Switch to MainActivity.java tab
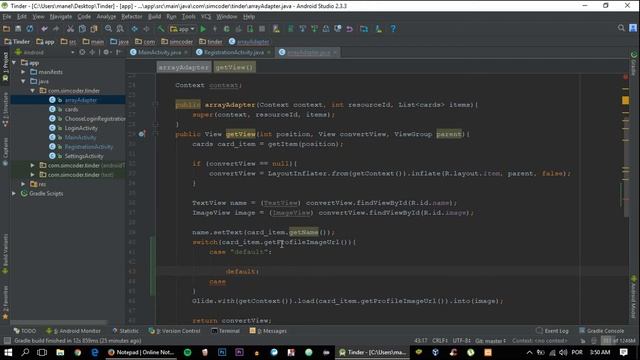Image resolution: width=640 pixels, height=360 pixels. click(159, 52)
